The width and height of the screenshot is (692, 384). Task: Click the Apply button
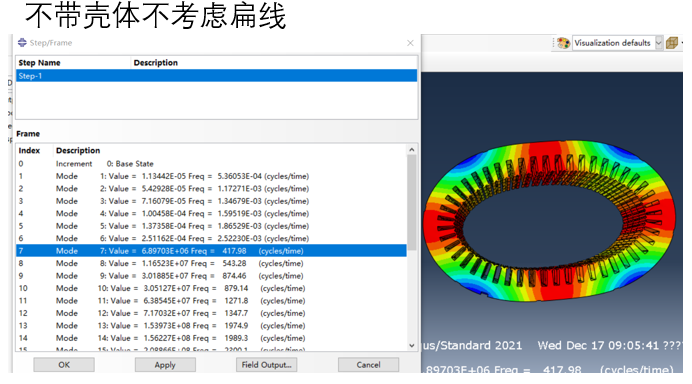tap(165, 365)
